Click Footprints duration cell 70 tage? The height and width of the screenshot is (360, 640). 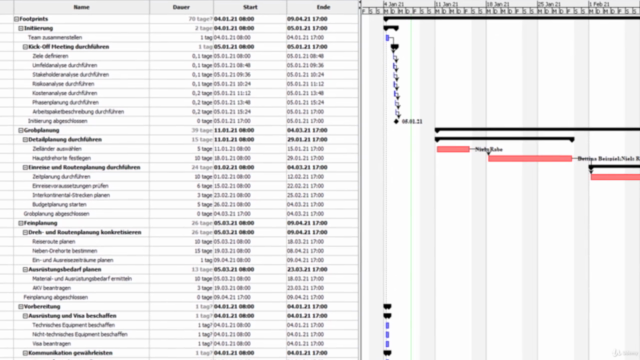(181, 19)
